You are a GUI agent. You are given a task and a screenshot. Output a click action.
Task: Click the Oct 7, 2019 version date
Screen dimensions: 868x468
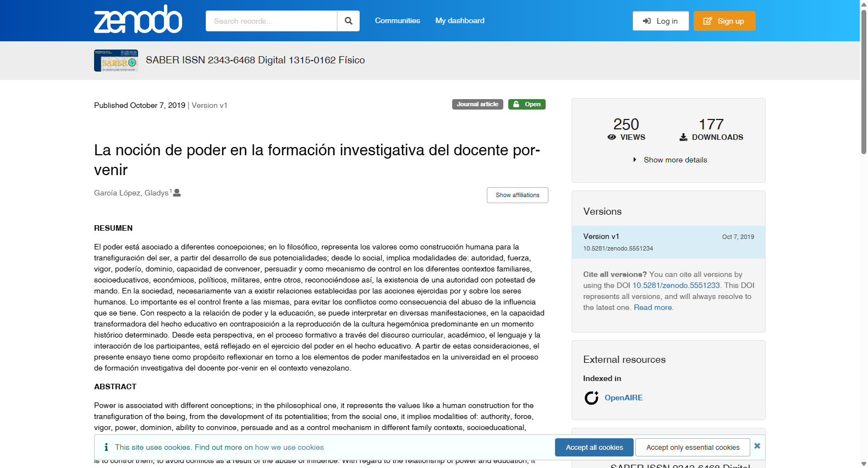coord(738,237)
